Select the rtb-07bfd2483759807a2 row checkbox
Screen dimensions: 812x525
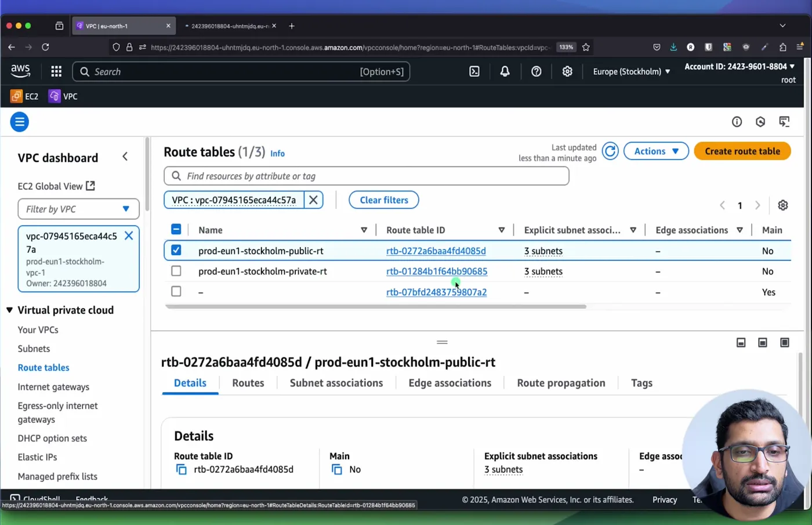point(176,291)
